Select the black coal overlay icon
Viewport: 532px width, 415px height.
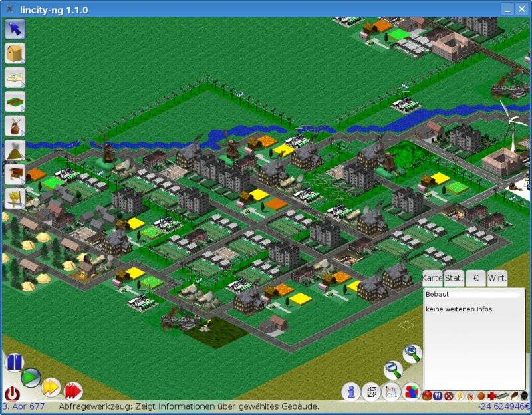[525, 396]
